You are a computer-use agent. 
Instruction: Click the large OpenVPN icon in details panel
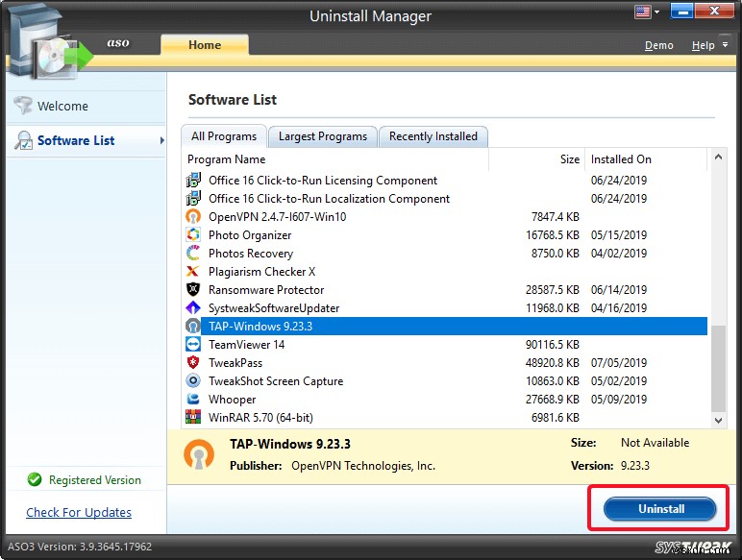click(199, 454)
